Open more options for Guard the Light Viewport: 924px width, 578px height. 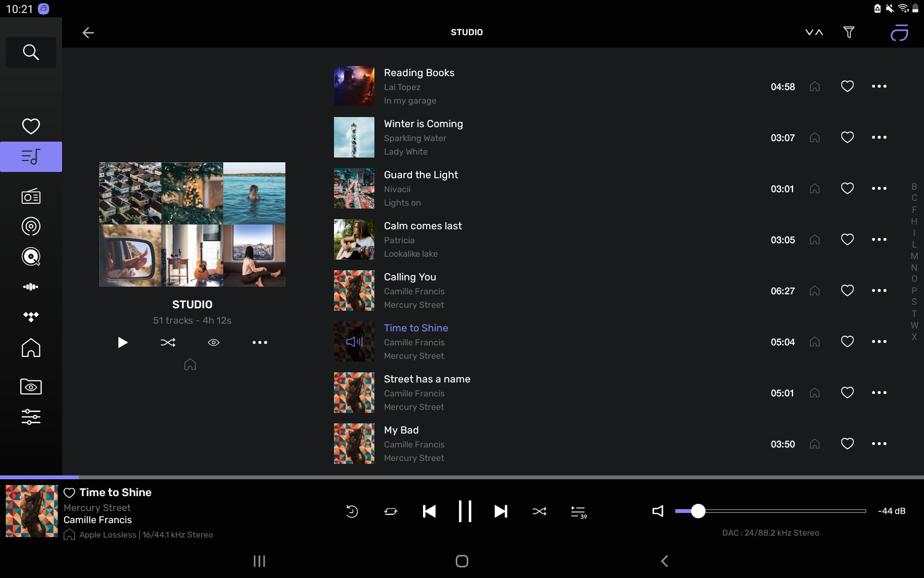[x=879, y=188]
